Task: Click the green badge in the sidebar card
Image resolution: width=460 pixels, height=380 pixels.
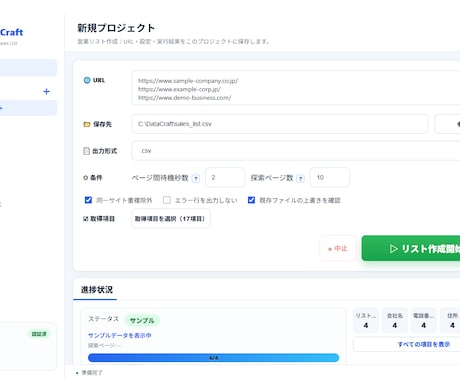Action: pos(39,334)
